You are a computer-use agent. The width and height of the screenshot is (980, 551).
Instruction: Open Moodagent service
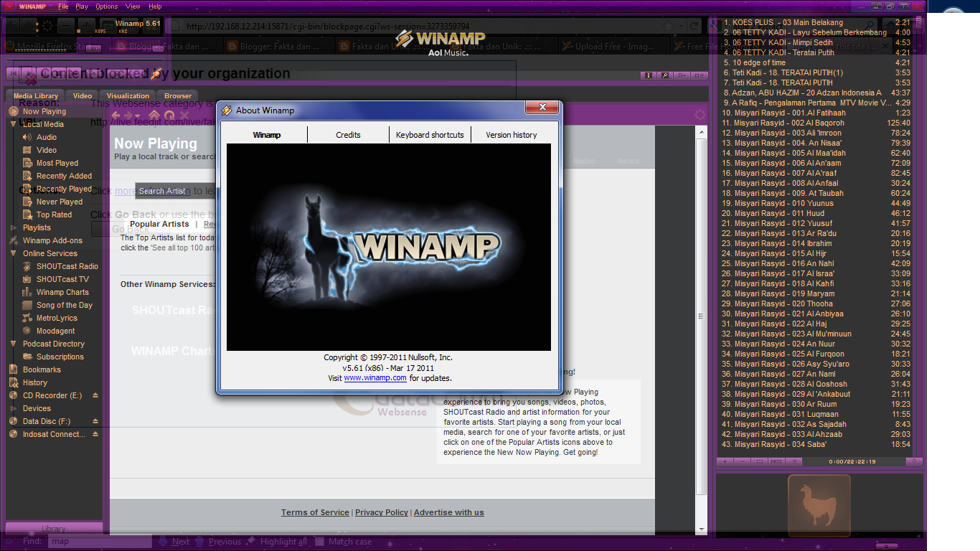click(x=55, y=331)
